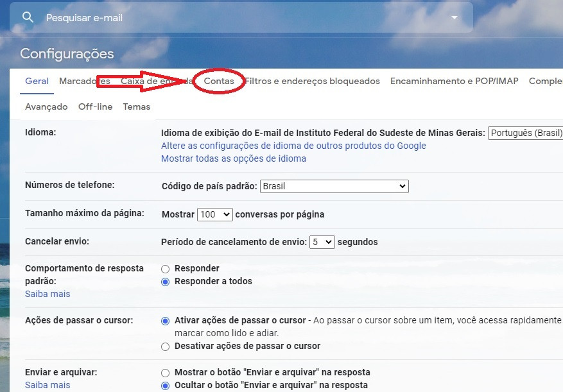Open the Contas settings tab
Screen dimensions: 563x392
pos(219,81)
